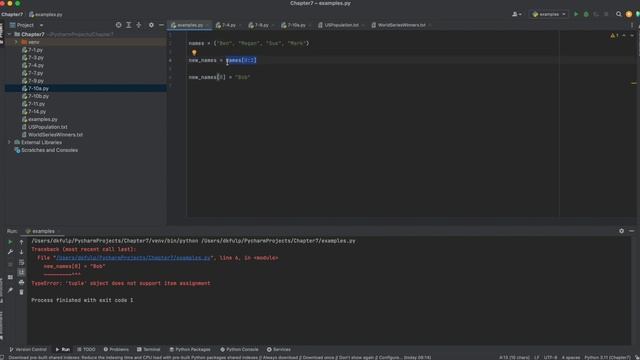Pin the Run tab
The height and width of the screenshot is (360, 640).
10,290
